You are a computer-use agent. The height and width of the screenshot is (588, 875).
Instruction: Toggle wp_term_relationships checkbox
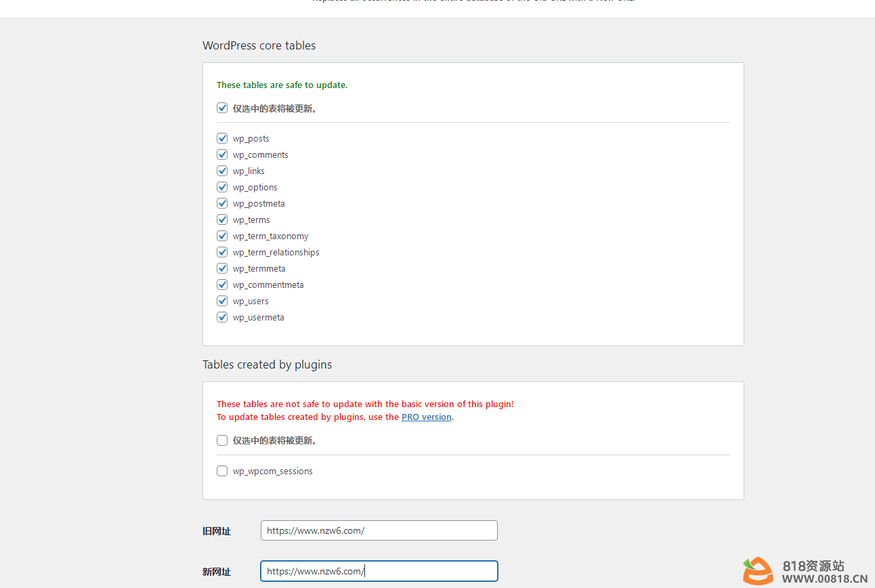tap(222, 252)
